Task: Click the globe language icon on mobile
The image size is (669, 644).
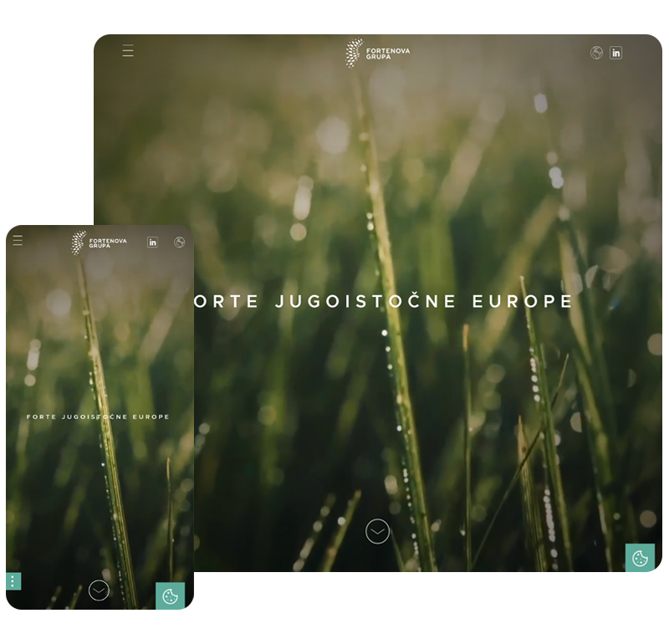Action: pyautogui.click(x=179, y=243)
